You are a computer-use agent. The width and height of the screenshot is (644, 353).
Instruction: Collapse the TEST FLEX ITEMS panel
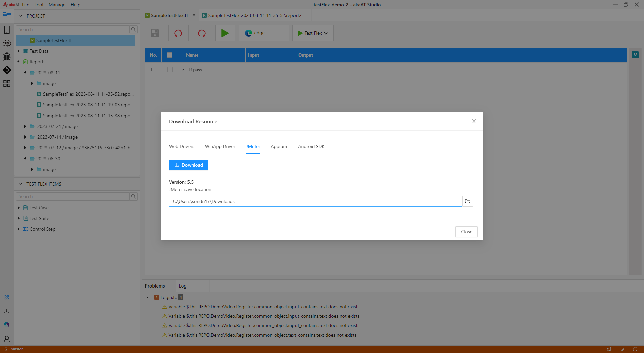(x=20, y=184)
